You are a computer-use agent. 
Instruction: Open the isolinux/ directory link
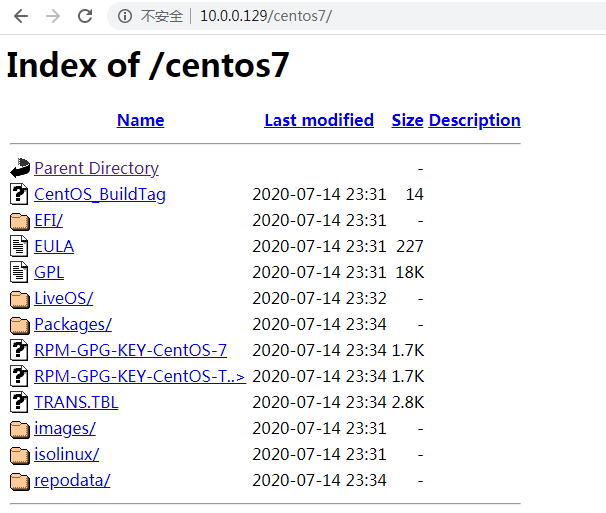[66, 454]
